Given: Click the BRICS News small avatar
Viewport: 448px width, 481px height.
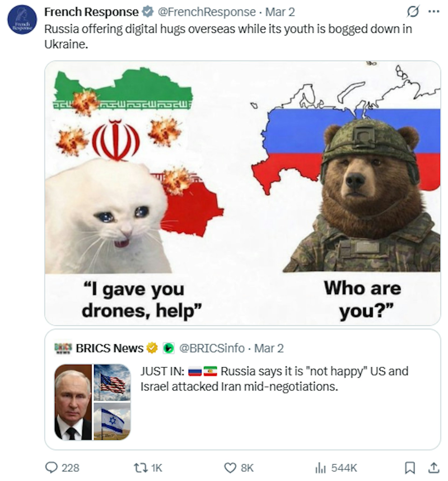Looking at the screenshot, I should pyautogui.click(x=63, y=348).
